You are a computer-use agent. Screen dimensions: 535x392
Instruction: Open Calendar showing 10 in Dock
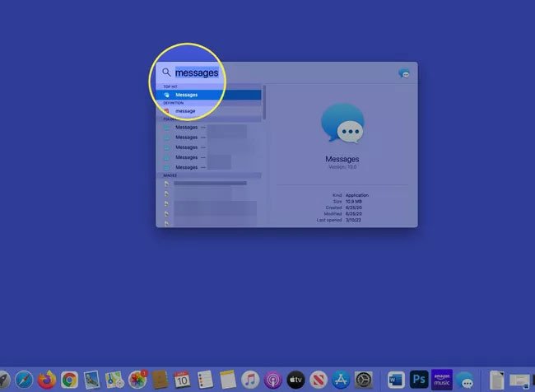182,380
